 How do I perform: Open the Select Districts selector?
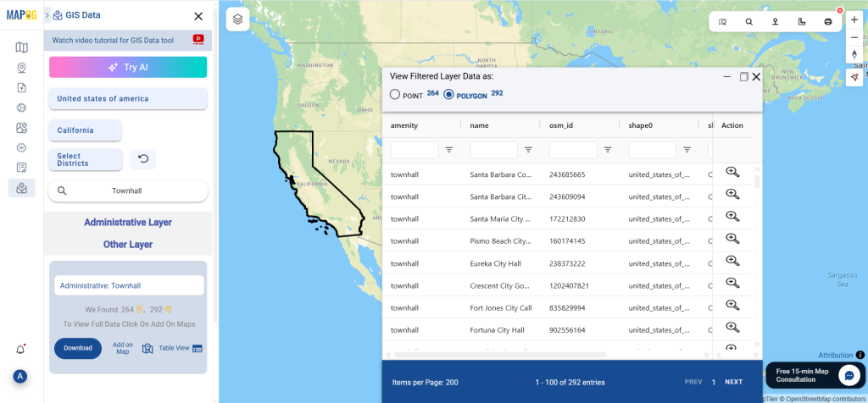coord(86,160)
